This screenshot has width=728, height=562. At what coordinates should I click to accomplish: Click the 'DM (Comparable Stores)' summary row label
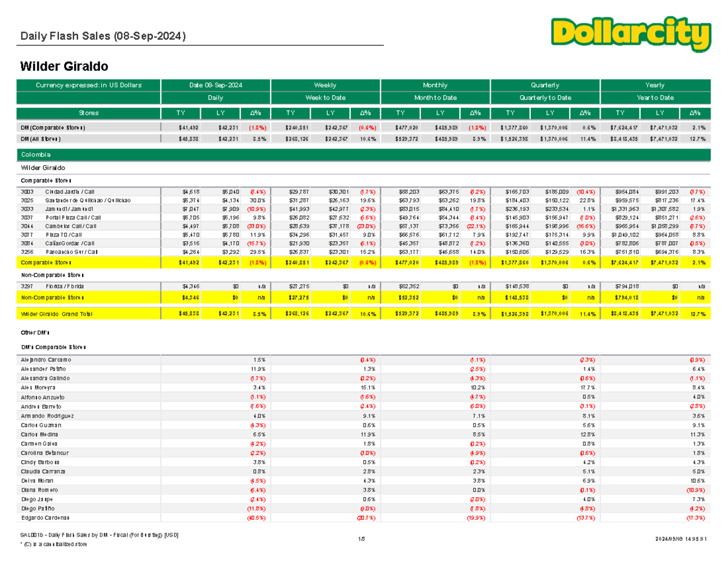[53, 128]
